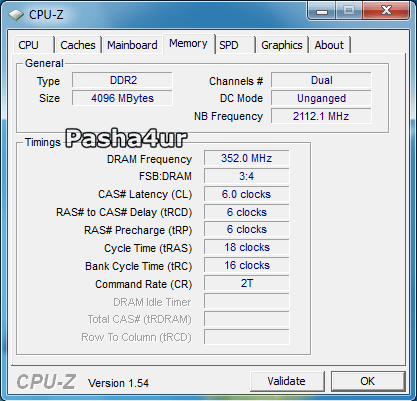
Task: Click the OK button
Action: point(368,381)
